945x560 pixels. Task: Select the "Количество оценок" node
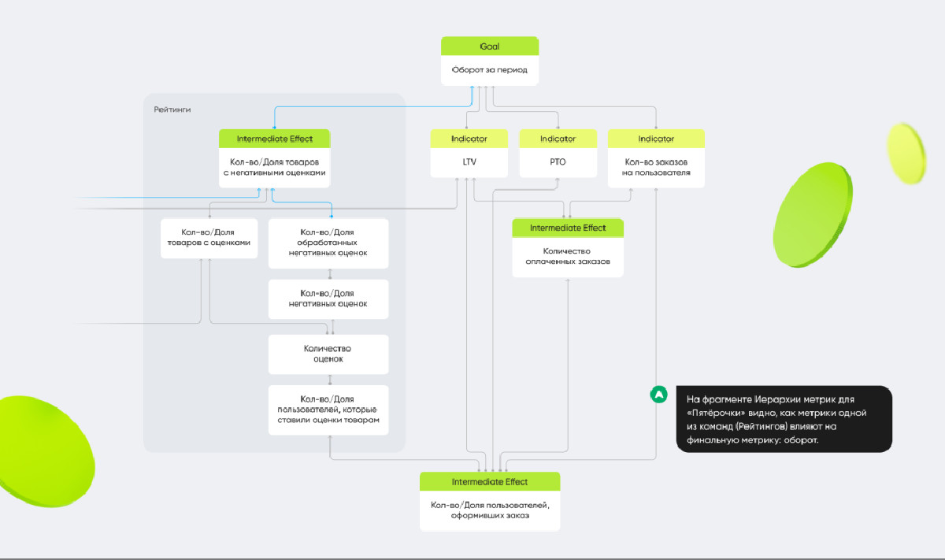pos(328,354)
